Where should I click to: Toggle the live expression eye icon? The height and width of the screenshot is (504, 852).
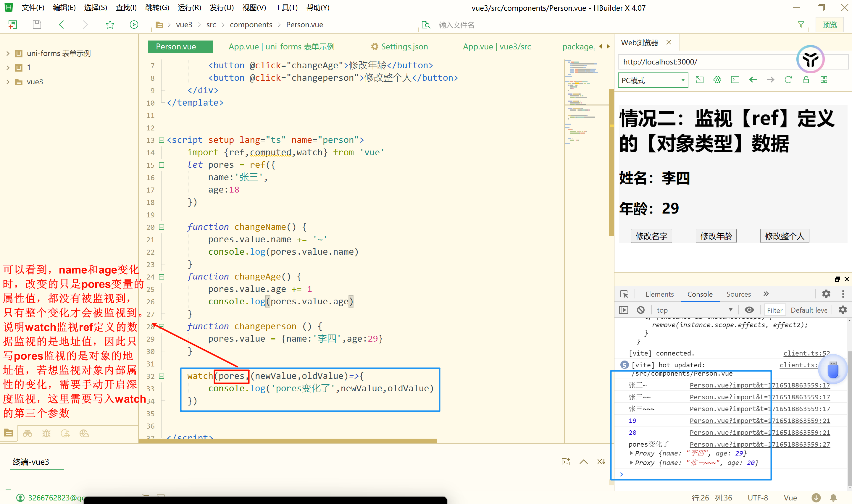point(749,310)
